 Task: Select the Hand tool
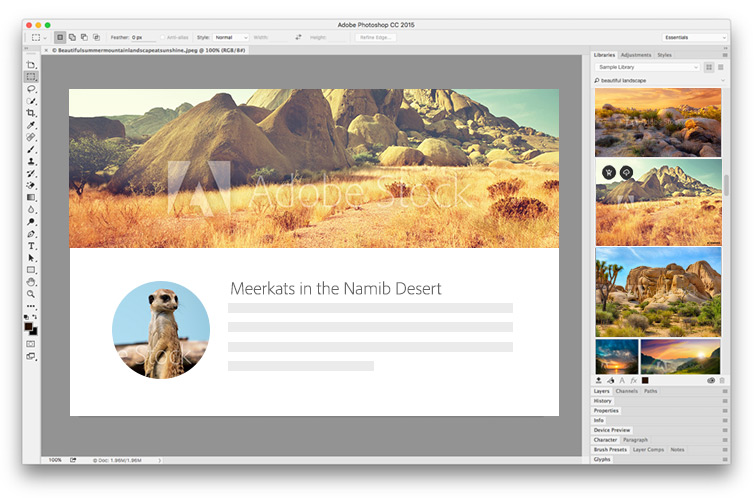pyautogui.click(x=31, y=282)
